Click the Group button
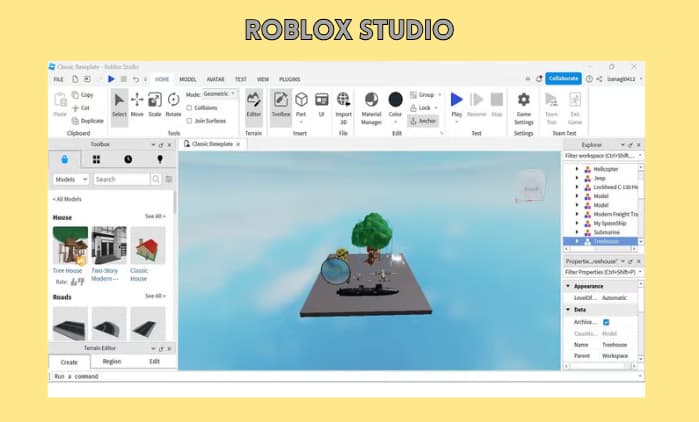699x422 pixels. (422, 95)
